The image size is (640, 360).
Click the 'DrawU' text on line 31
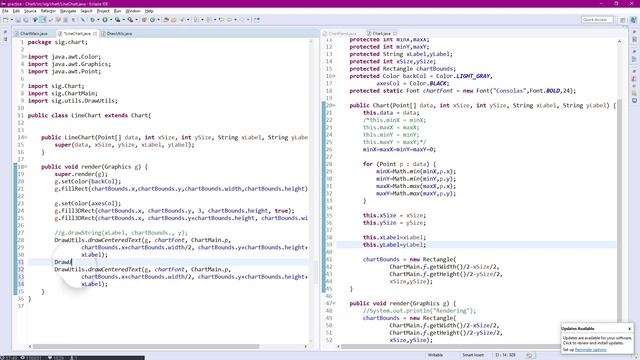[63, 262]
